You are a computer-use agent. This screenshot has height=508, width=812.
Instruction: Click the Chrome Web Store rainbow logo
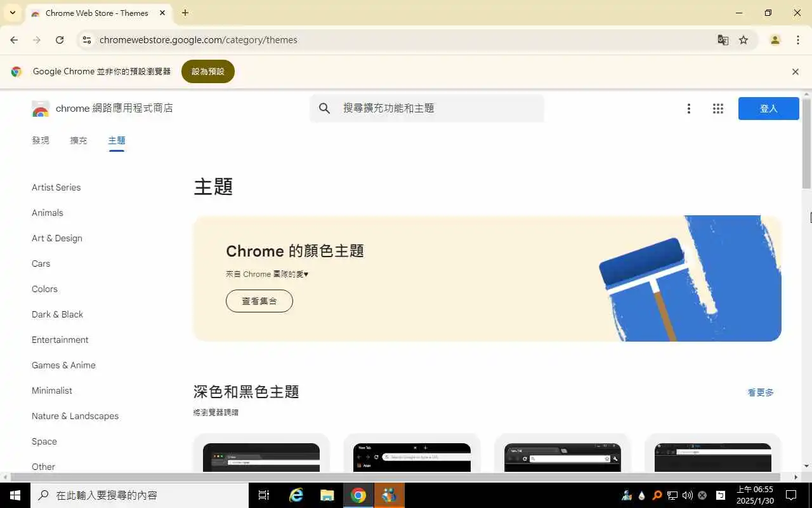point(41,109)
